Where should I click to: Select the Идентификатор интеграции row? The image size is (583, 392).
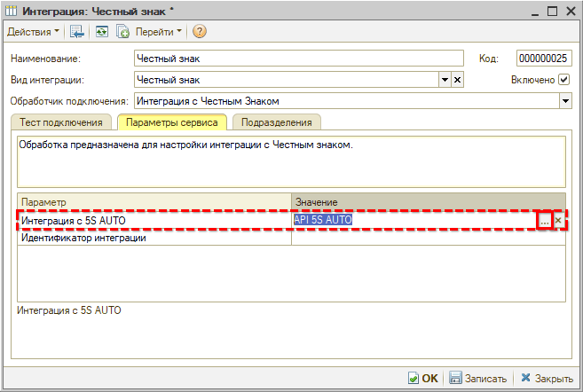(x=154, y=238)
